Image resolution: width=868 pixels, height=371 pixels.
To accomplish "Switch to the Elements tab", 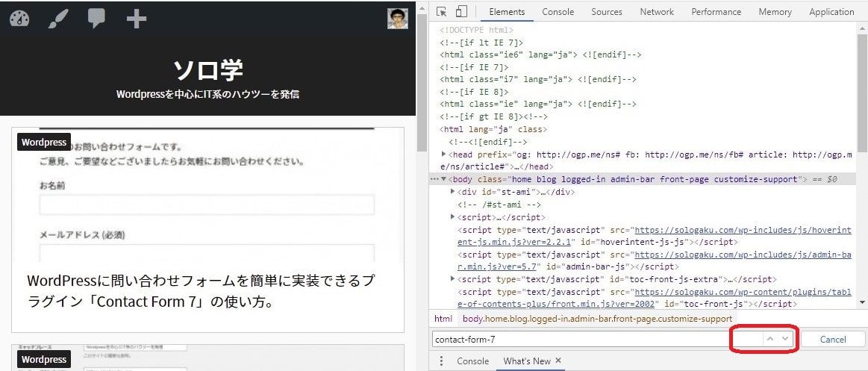I will click(507, 12).
